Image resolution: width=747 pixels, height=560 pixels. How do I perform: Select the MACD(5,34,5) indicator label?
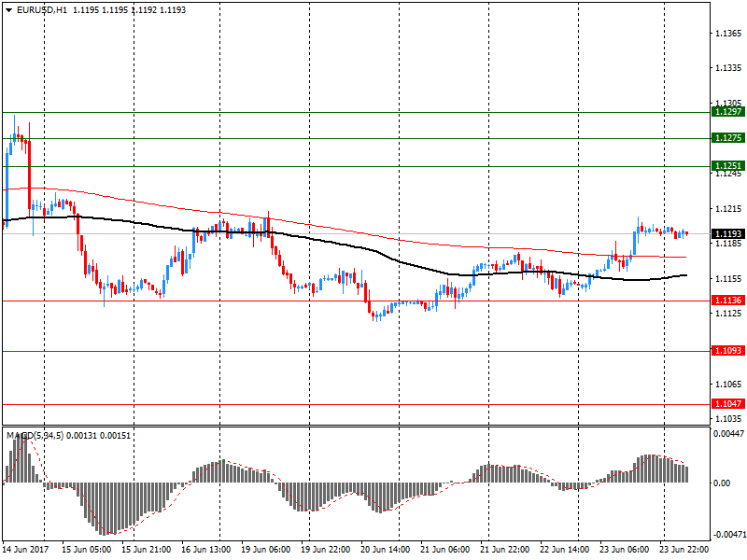pyautogui.click(x=35, y=436)
